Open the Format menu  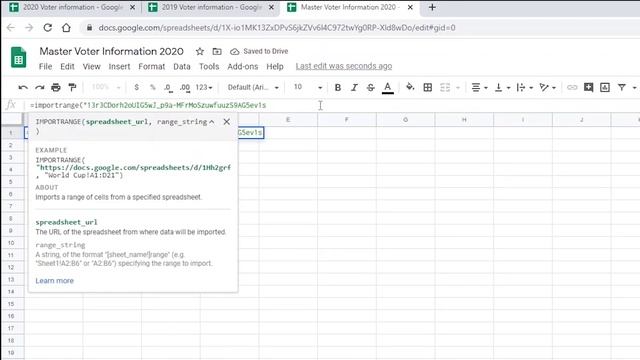coord(151,67)
